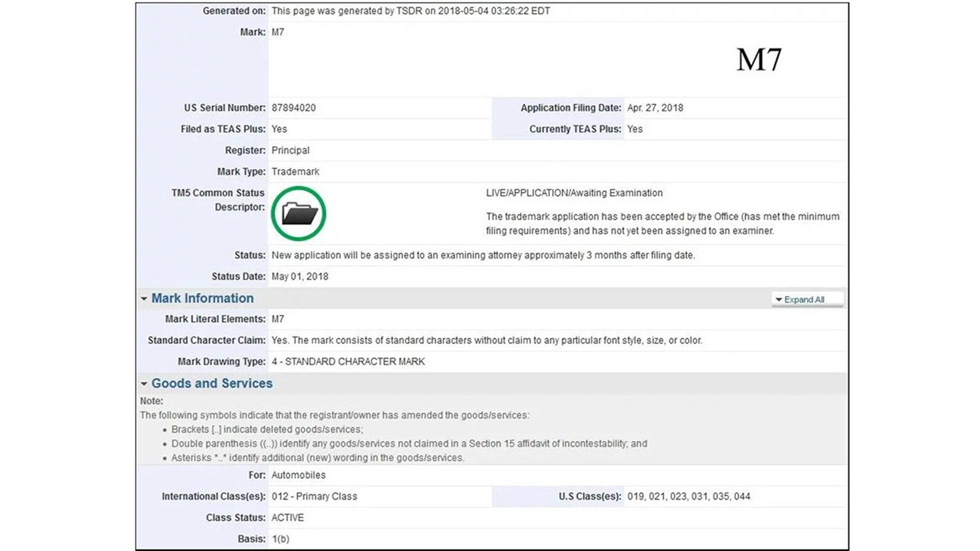980x551 pixels.
Task: Collapse the Mark Information section arrow
Action: click(144, 299)
